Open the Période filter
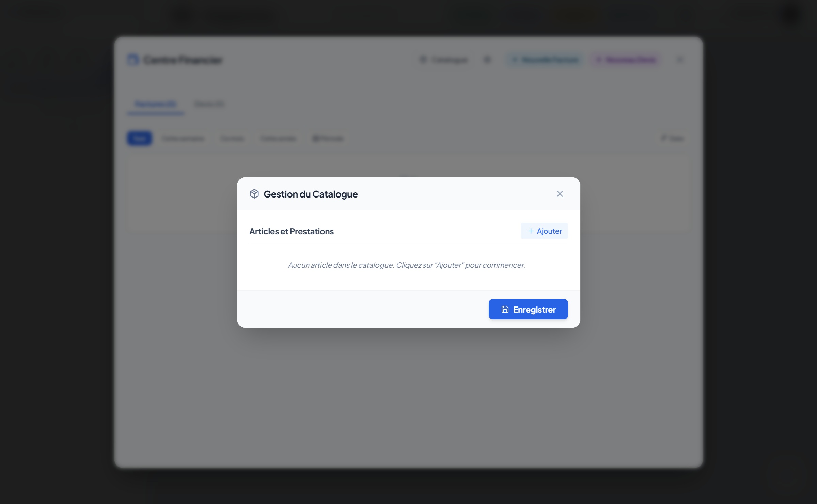The image size is (817, 504). click(x=328, y=138)
